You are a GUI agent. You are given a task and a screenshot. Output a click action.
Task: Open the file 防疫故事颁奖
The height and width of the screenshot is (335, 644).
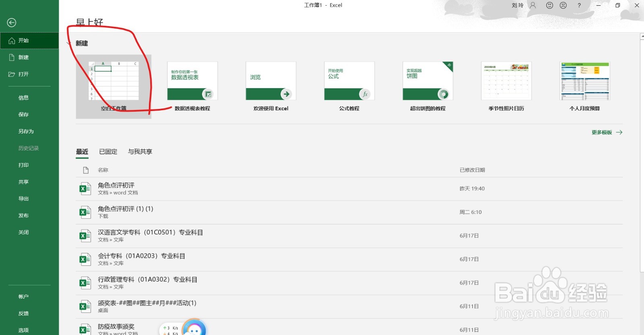349,328
